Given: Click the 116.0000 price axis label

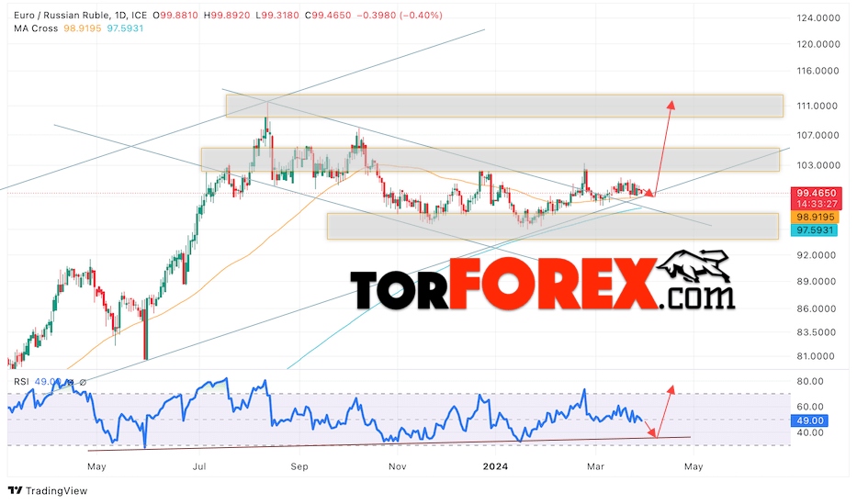Looking at the screenshot, I should point(818,71).
